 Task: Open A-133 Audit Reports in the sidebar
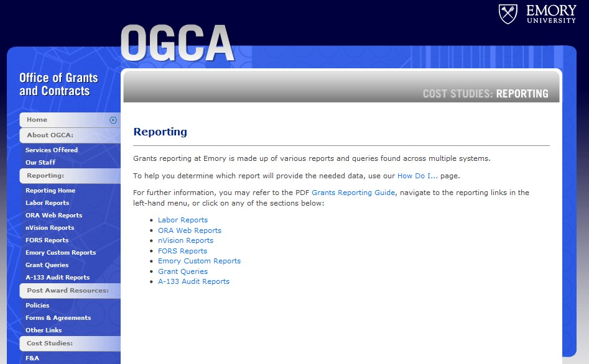click(57, 277)
